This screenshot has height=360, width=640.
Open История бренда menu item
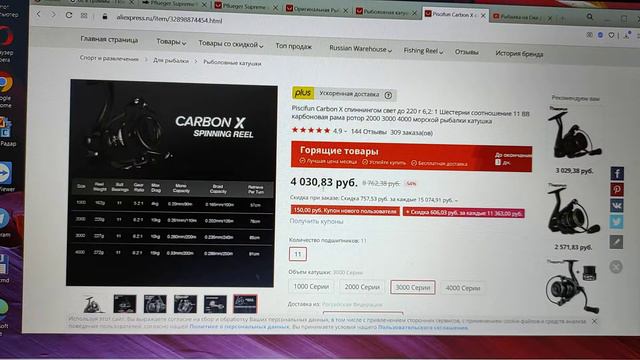519,53
